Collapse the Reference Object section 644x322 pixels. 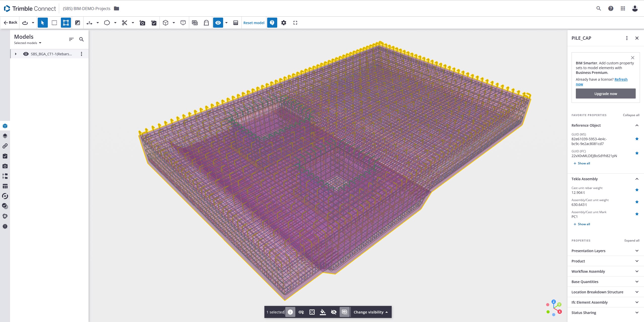pyautogui.click(x=637, y=125)
